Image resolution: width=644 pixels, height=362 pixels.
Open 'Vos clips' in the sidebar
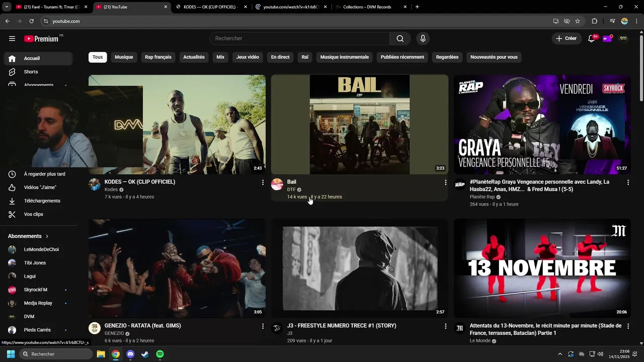[38, 214]
